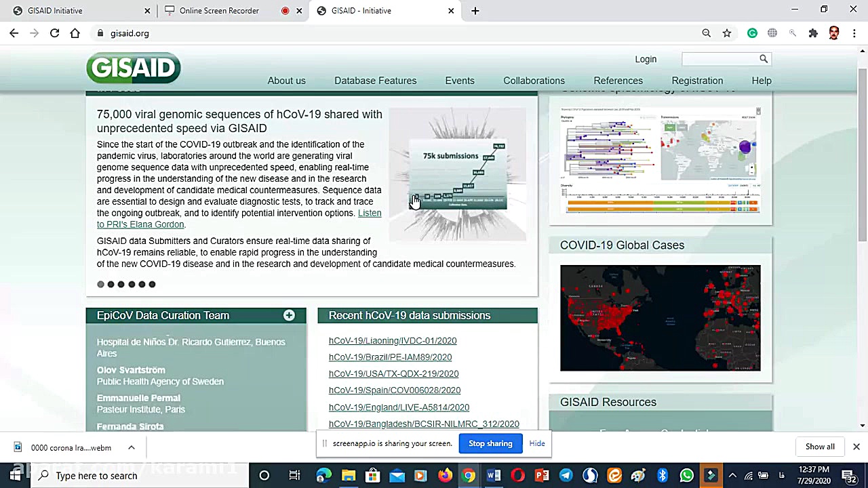Click the zoom-out indicator in address bar
This screenshot has width=868, height=488.
pyautogui.click(x=707, y=33)
